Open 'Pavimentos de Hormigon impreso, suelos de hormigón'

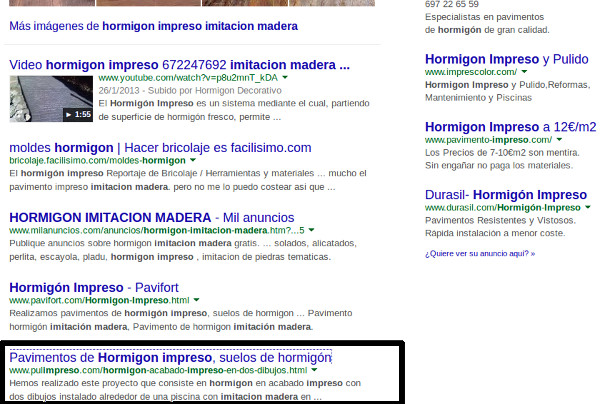pos(170,357)
